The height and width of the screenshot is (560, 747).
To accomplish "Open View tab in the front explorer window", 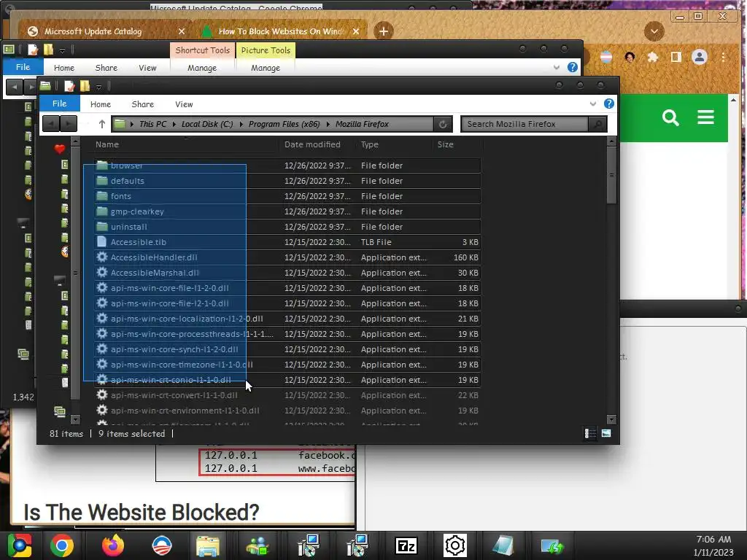I will (184, 104).
